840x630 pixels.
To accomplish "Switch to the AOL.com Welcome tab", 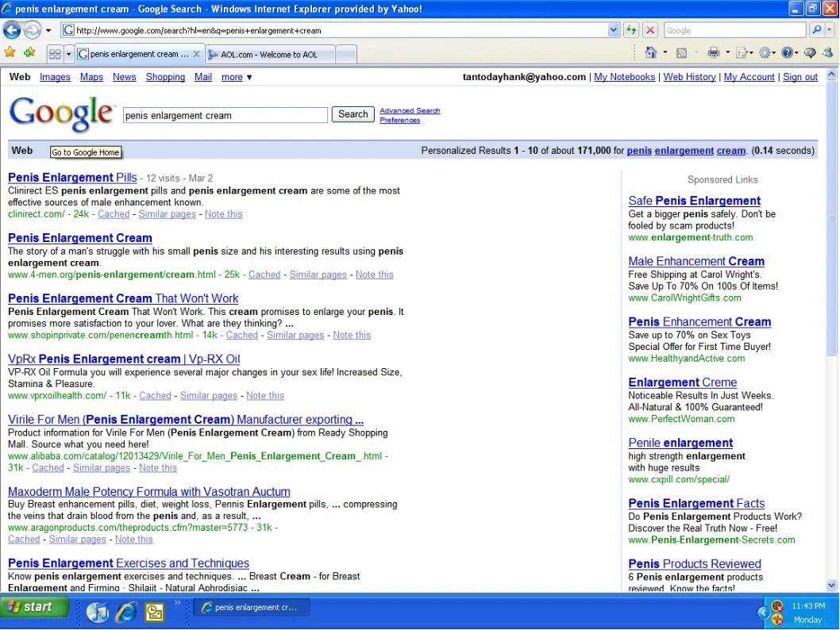I will pos(270,54).
